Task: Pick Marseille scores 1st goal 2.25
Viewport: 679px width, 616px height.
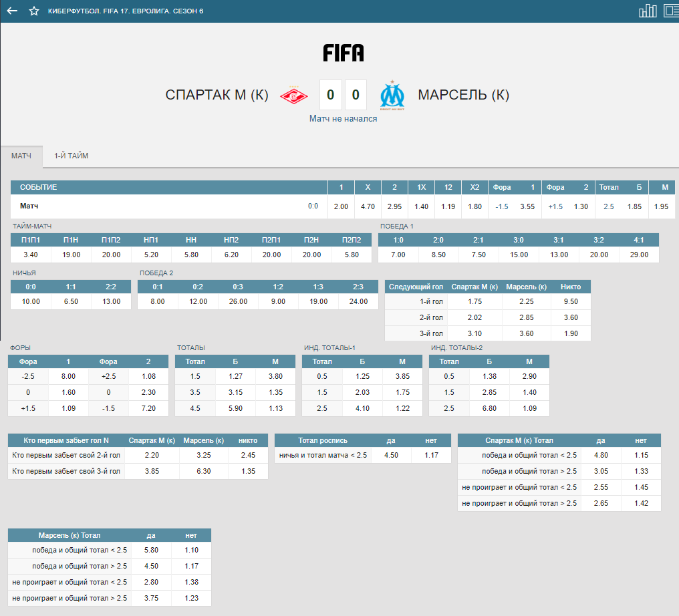Action: pyautogui.click(x=527, y=301)
